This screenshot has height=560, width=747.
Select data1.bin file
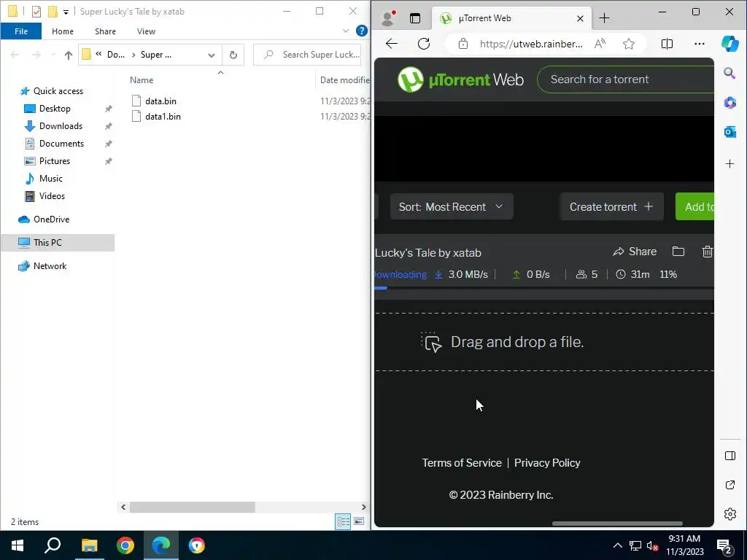tap(163, 116)
